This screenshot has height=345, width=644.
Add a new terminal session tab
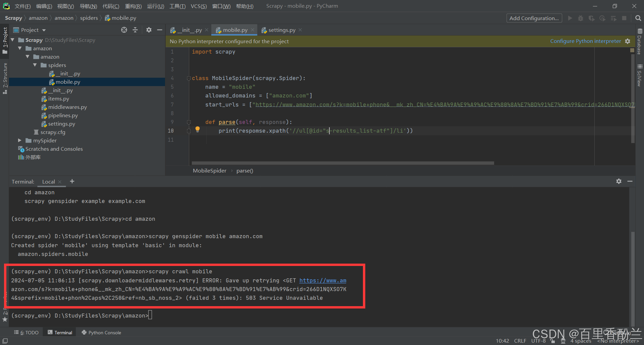(x=72, y=181)
